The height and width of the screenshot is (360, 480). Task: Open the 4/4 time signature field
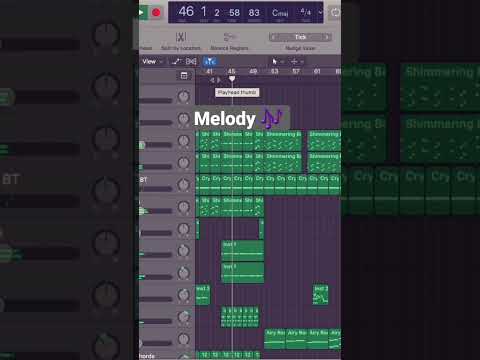(306, 12)
